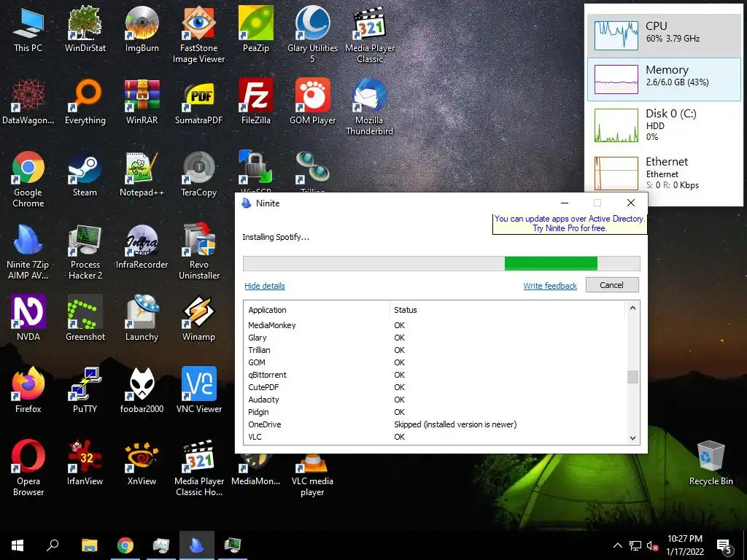Select the VLC media player icon
Screen dimensions: 747x560
pyautogui.click(x=312, y=474)
